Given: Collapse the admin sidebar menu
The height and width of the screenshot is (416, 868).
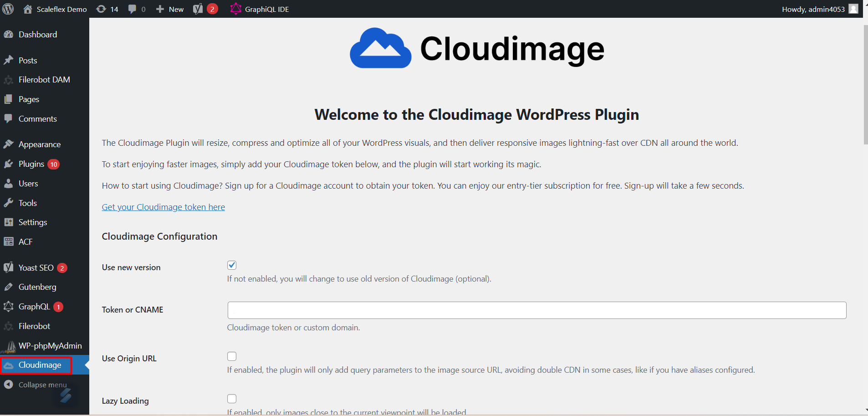Looking at the screenshot, I should click(x=36, y=385).
